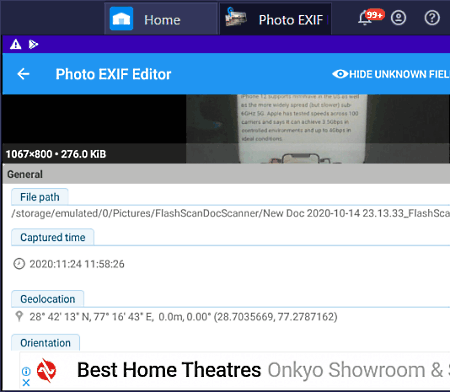Open notifications bell with 99+ badge
450x392 pixels.
[x=370, y=17]
